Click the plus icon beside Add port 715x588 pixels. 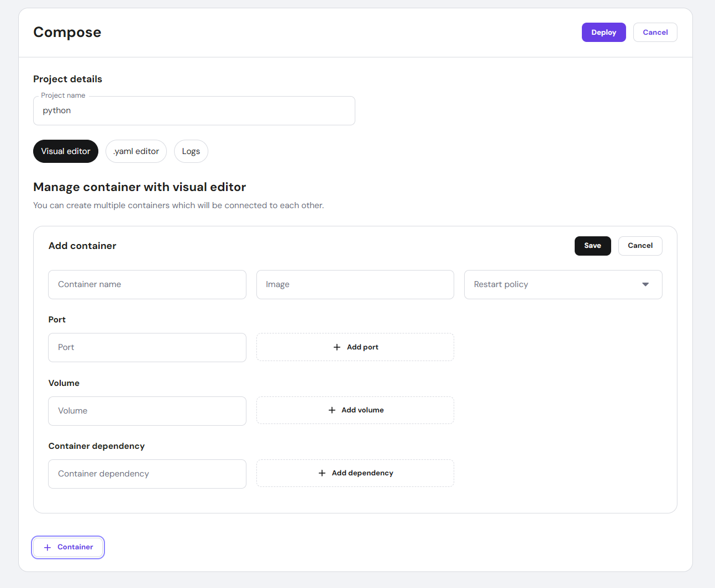pos(337,347)
